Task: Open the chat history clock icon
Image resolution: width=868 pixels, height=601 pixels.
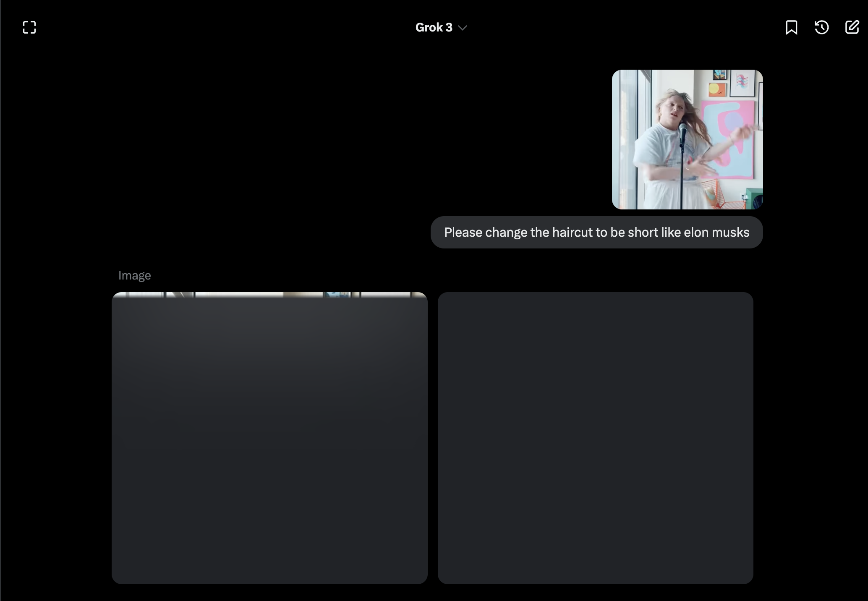Action: point(821,28)
